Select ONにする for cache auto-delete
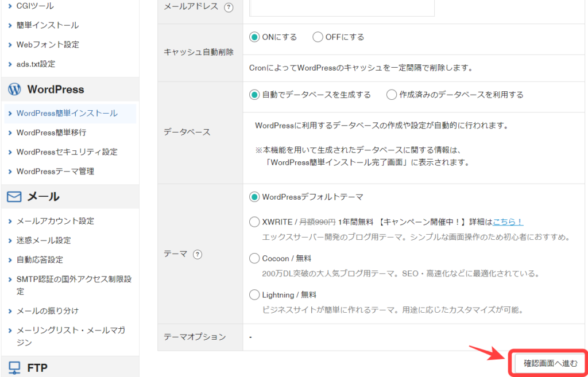 click(254, 37)
